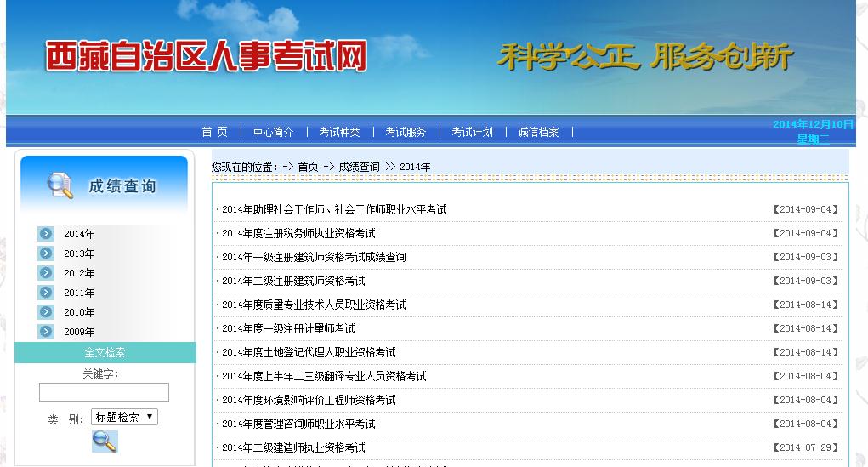Click the arrow icon beside 2012年
This screenshot has width=868, height=467.
point(46,273)
